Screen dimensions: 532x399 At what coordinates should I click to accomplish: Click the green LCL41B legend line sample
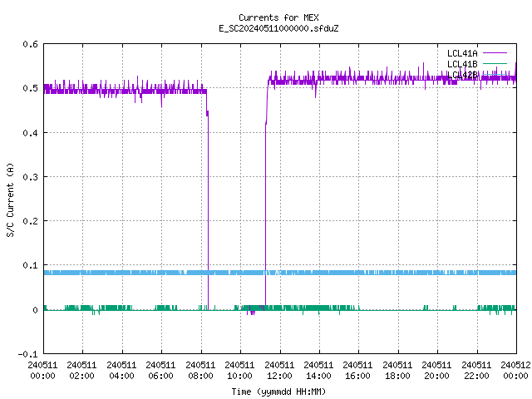click(495, 63)
